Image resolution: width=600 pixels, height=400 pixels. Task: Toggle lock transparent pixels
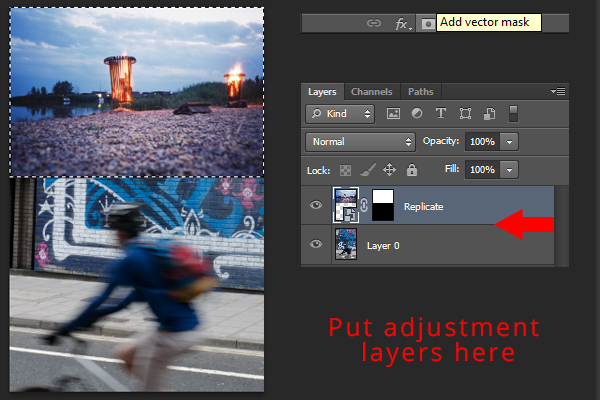345,170
